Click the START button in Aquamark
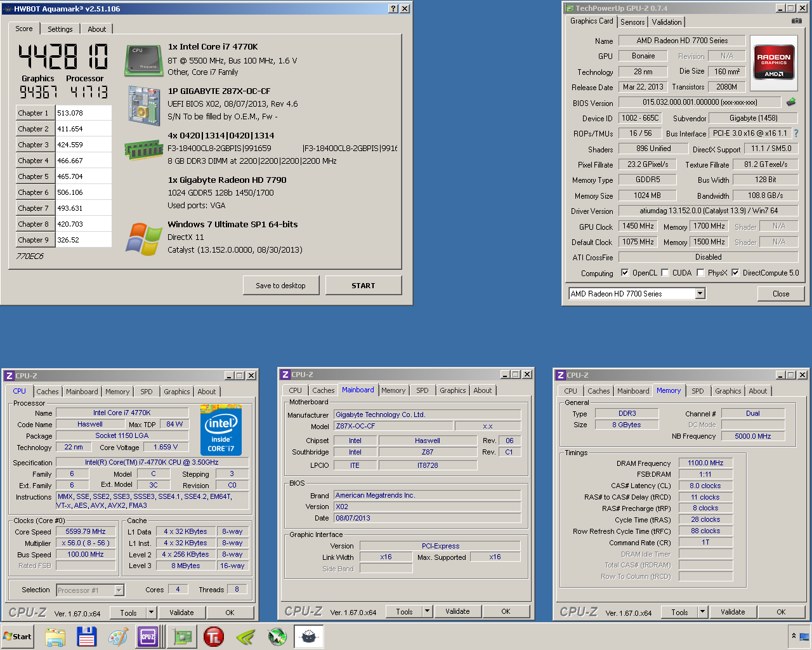Viewport: 812px width, 650px height. pyautogui.click(x=363, y=286)
